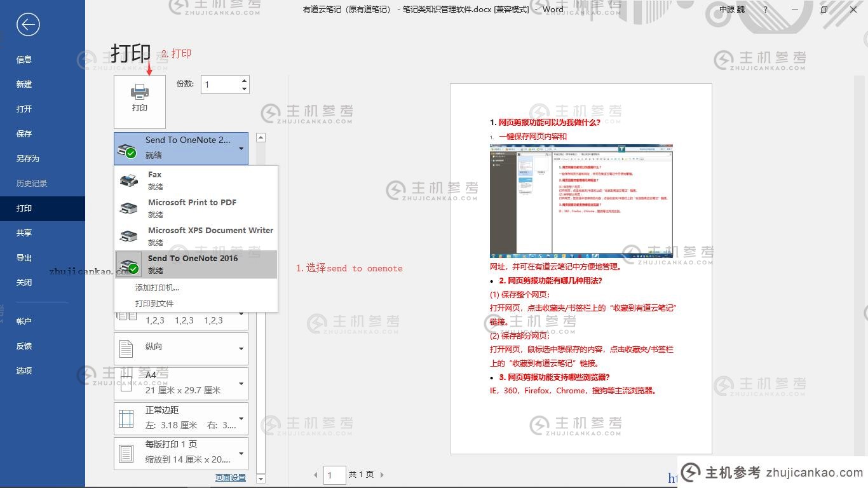Image resolution: width=868 pixels, height=488 pixels.
Task: Open the Export (导出) tab
Action: click(43, 257)
